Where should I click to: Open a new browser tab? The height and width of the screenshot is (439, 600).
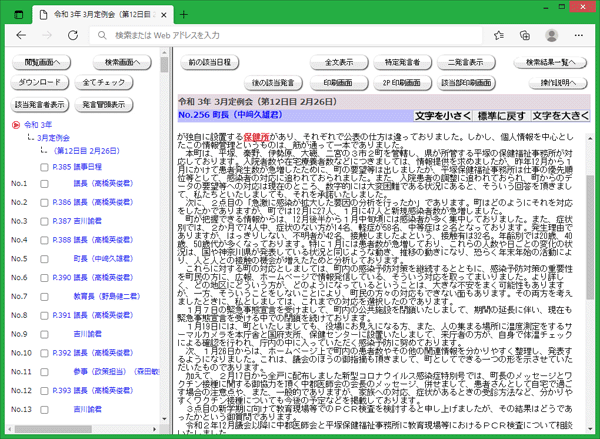184,15
